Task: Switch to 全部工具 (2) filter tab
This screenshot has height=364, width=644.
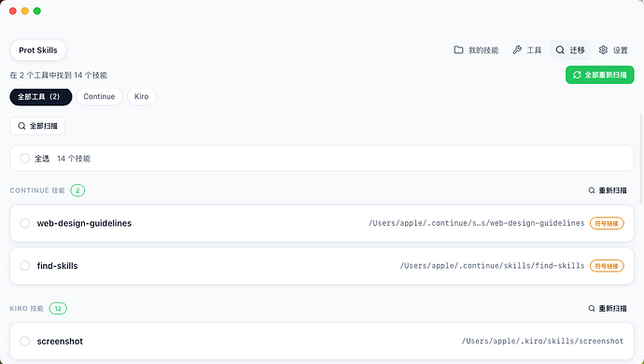Action: pyautogui.click(x=41, y=97)
